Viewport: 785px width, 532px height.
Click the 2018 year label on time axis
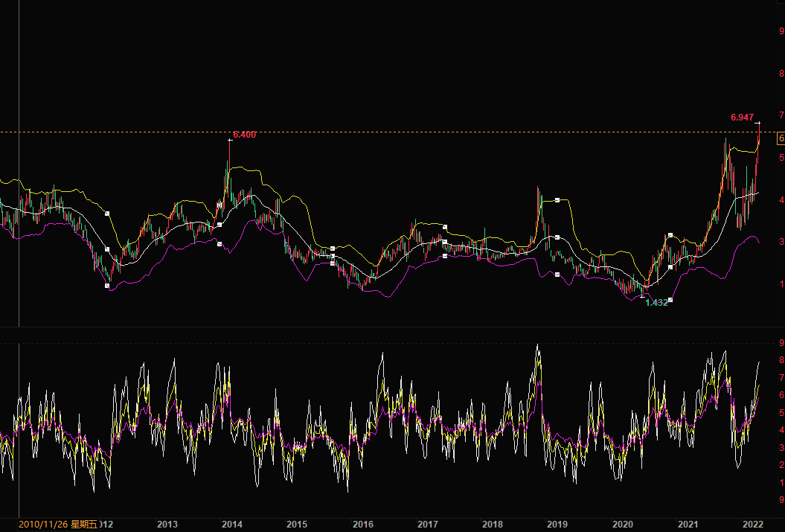click(493, 525)
